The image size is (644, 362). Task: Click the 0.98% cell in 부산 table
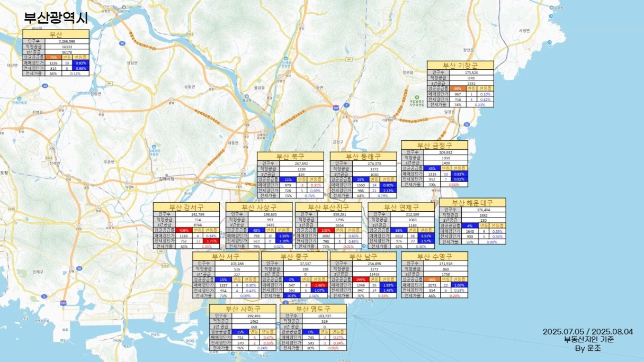coord(81,68)
